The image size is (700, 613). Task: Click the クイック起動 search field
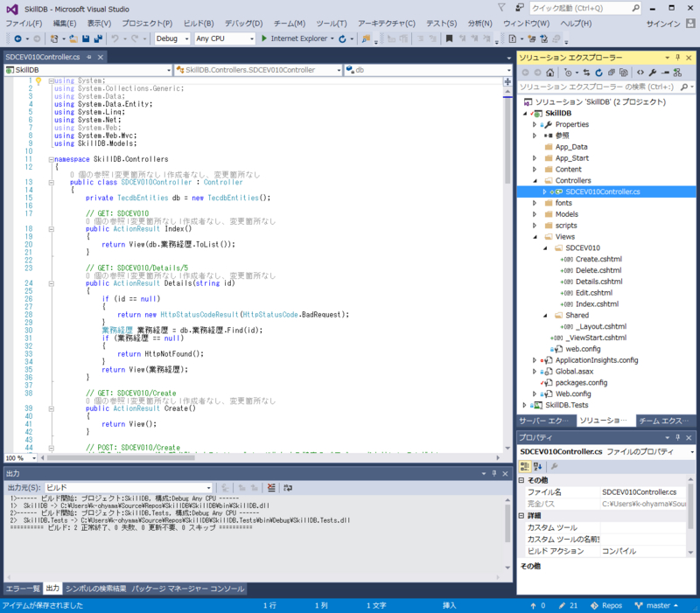coord(585,8)
